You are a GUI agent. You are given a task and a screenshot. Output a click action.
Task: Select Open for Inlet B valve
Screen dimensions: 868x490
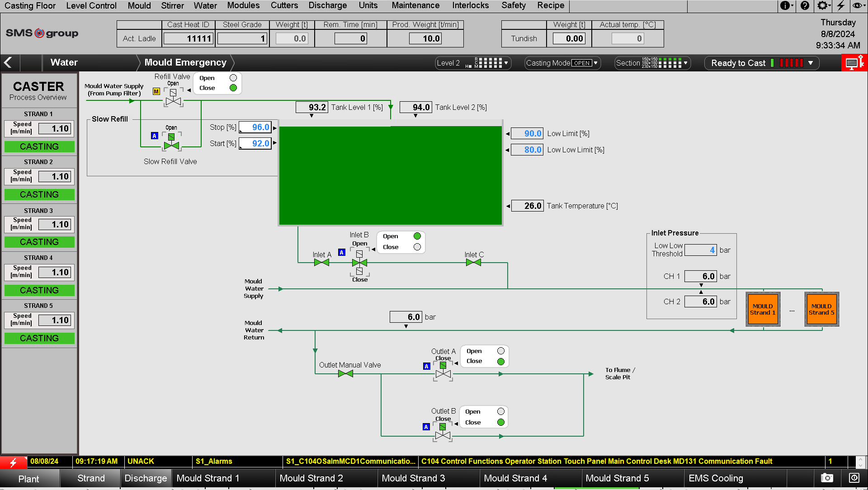tap(417, 236)
